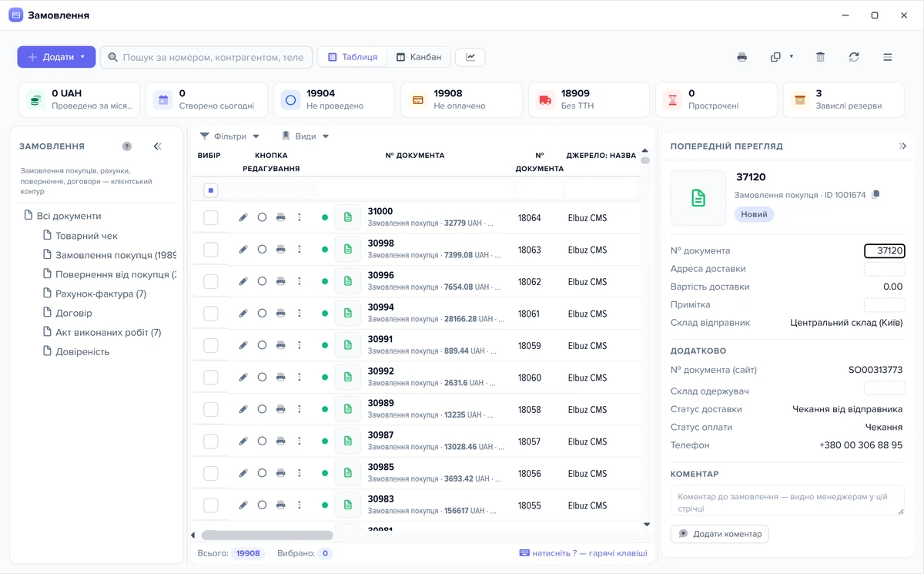Tick the checkbox for order 30989
This screenshot has height=574, width=924.
[x=211, y=410]
